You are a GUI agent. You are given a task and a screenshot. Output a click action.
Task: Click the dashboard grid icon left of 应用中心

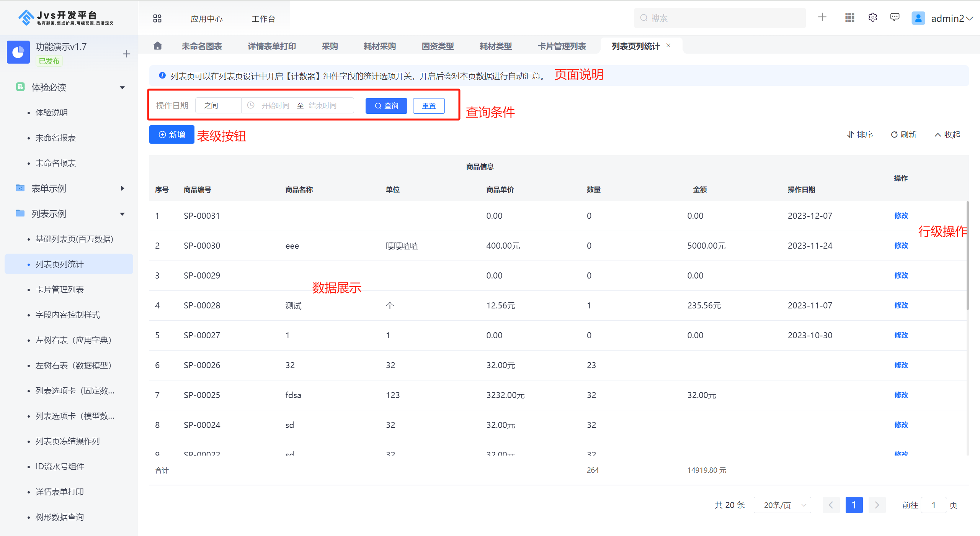point(157,18)
